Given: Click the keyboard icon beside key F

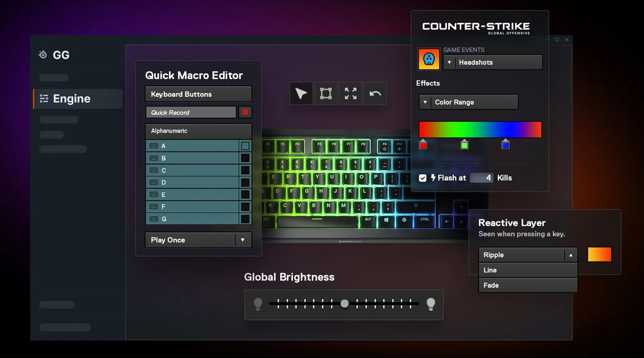Looking at the screenshot, I should click(154, 206).
